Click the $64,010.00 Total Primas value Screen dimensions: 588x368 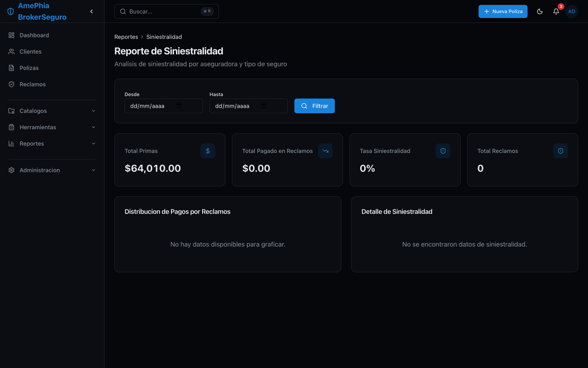153,168
